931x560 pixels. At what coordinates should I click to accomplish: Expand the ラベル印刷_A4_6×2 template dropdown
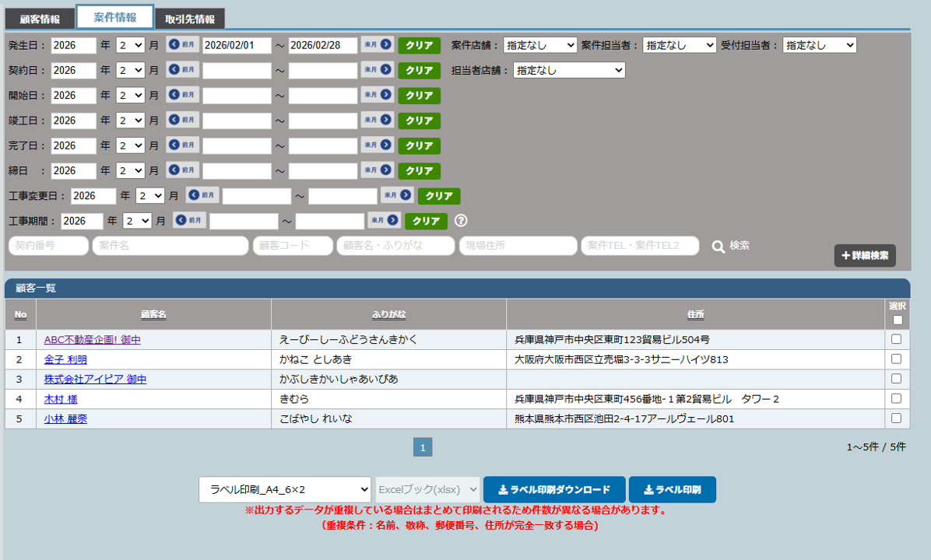click(x=285, y=489)
